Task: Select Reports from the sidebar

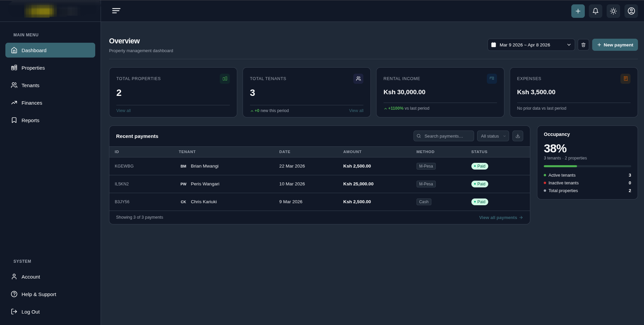Action: (x=30, y=120)
